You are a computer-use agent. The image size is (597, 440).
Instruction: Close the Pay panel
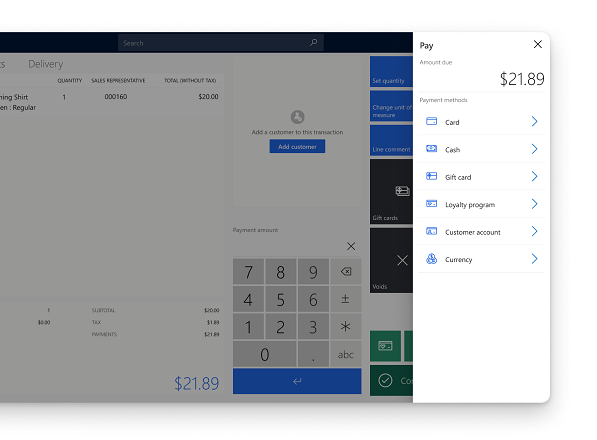[538, 44]
